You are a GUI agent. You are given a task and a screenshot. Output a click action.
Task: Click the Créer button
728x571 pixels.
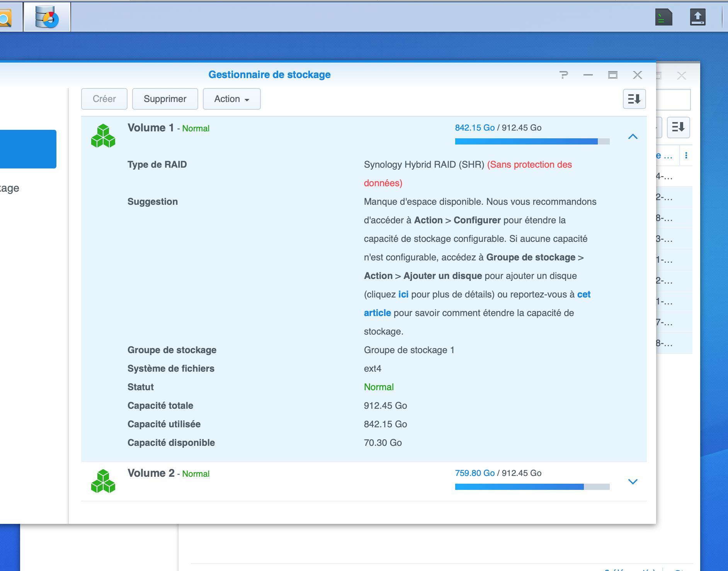pos(104,99)
